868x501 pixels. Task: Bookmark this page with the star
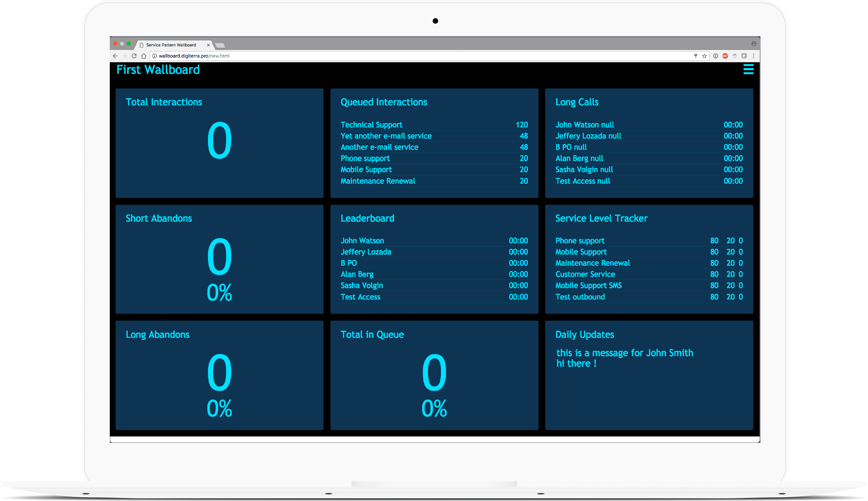point(705,56)
